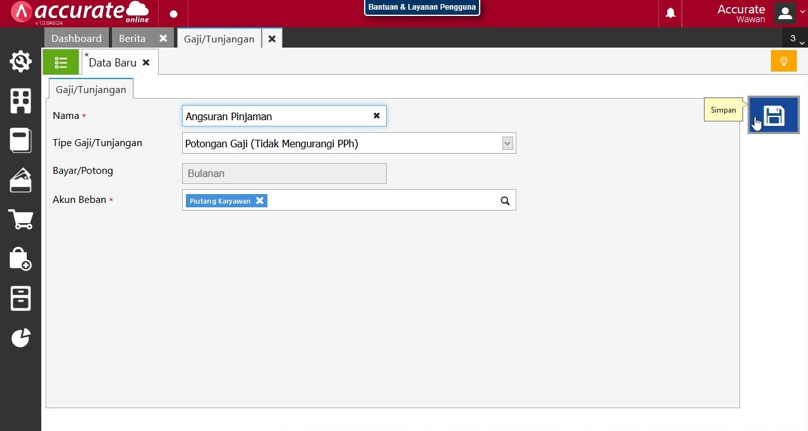Open the open-tabs counter dropdown showing 3
Image resolution: width=808 pixels, height=431 pixels.
(795, 39)
